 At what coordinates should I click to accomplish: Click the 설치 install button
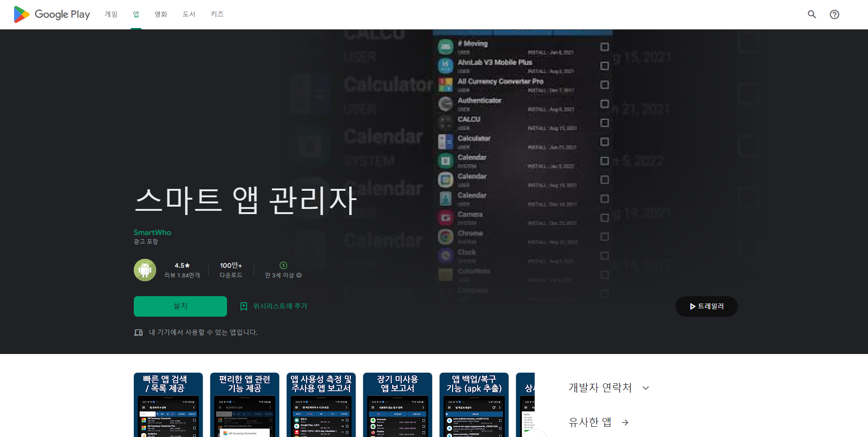pos(180,306)
